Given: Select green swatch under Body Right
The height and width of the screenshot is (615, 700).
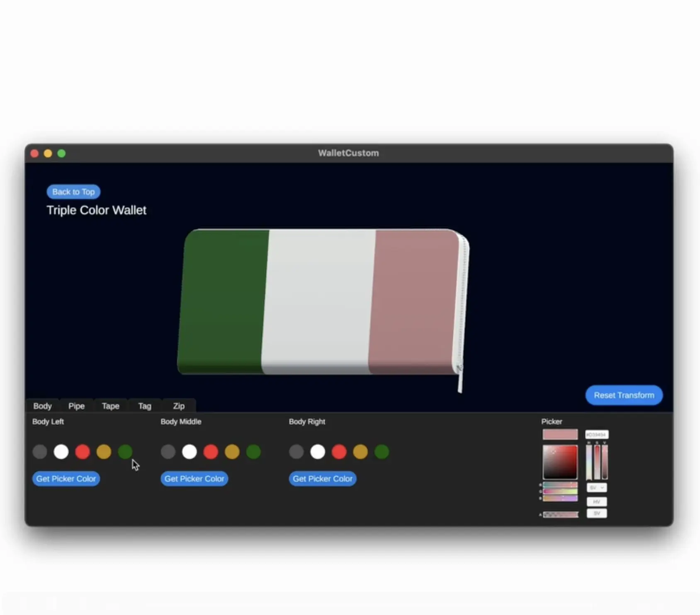Looking at the screenshot, I should click(x=382, y=452).
